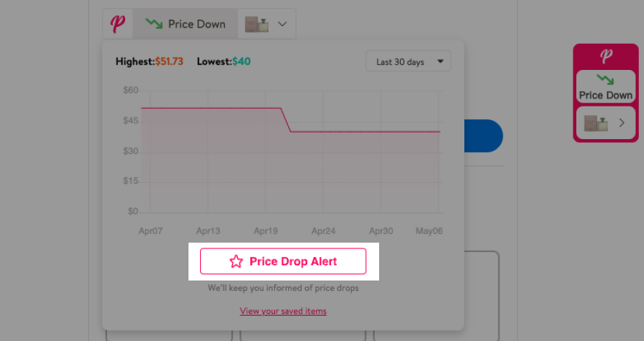Click the P logo on side widget
Viewport: 644px width, 341px height.
(606, 55)
